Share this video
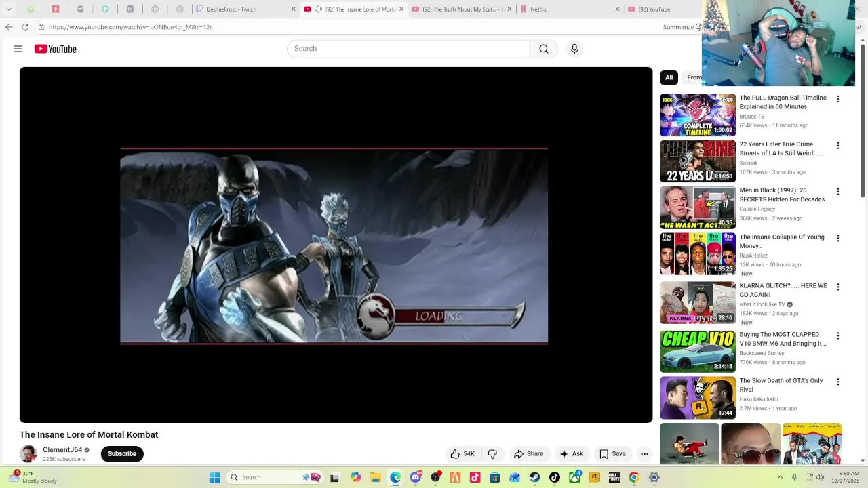 click(x=528, y=454)
